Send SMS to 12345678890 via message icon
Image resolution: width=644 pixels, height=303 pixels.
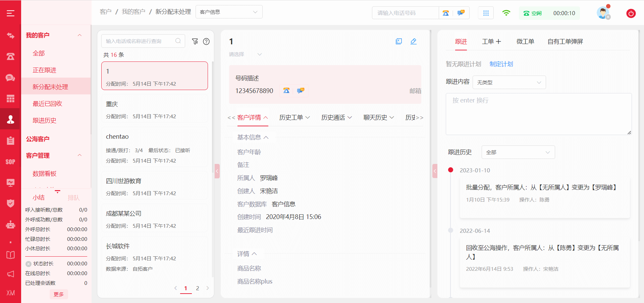pyautogui.click(x=301, y=91)
